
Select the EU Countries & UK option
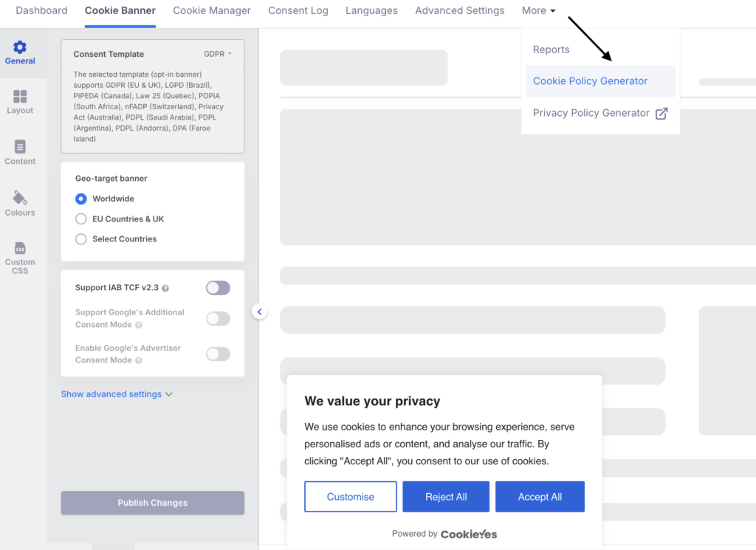pyautogui.click(x=81, y=219)
